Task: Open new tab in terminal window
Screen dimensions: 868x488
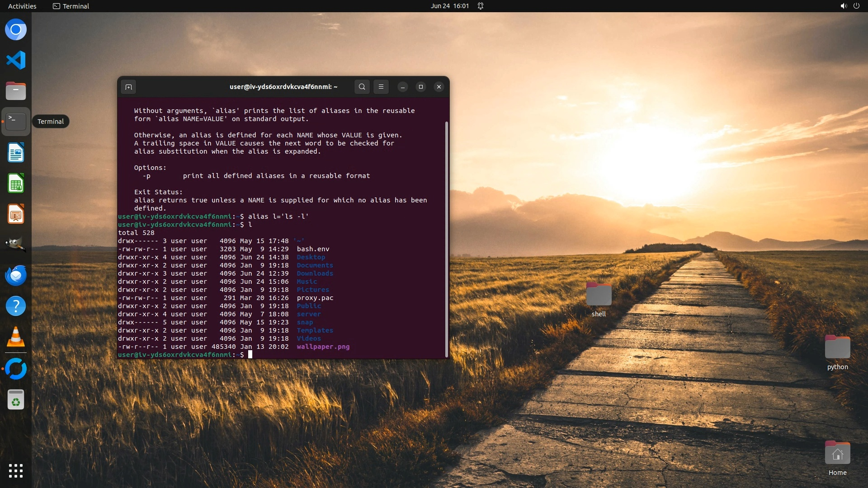Action: point(128,87)
